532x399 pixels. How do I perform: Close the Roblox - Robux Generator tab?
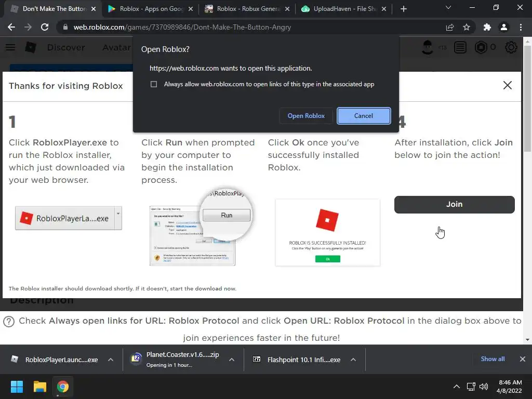[287, 9]
